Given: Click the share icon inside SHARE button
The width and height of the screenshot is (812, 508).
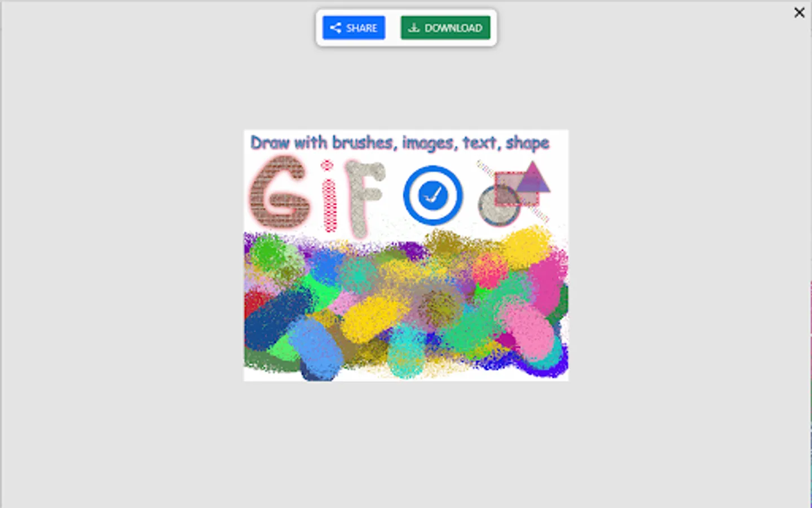Looking at the screenshot, I should pyautogui.click(x=336, y=28).
